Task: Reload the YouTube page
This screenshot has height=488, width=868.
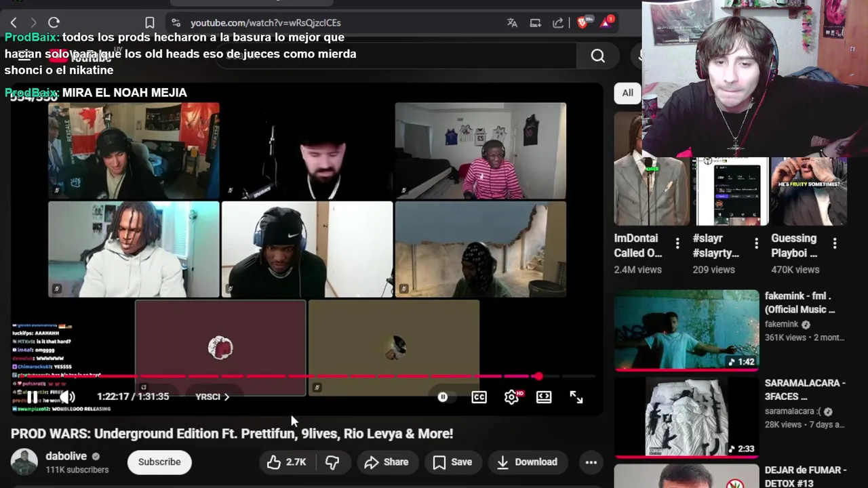Action: (x=54, y=22)
